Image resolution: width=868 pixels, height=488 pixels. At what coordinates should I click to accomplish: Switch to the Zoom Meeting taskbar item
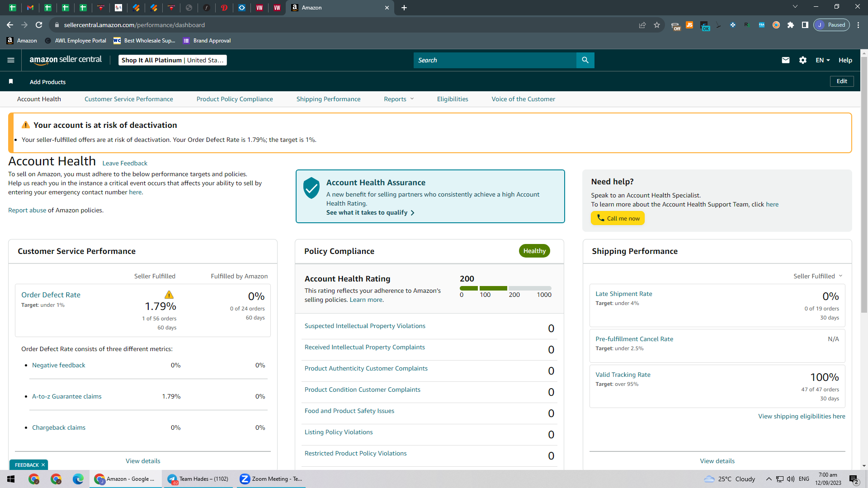pyautogui.click(x=271, y=479)
